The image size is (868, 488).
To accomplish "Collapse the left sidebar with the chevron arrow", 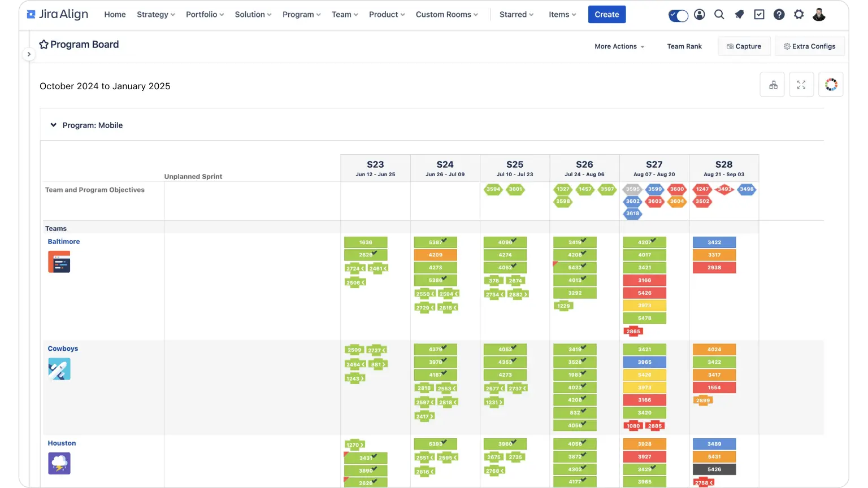I will pyautogui.click(x=29, y=54).
